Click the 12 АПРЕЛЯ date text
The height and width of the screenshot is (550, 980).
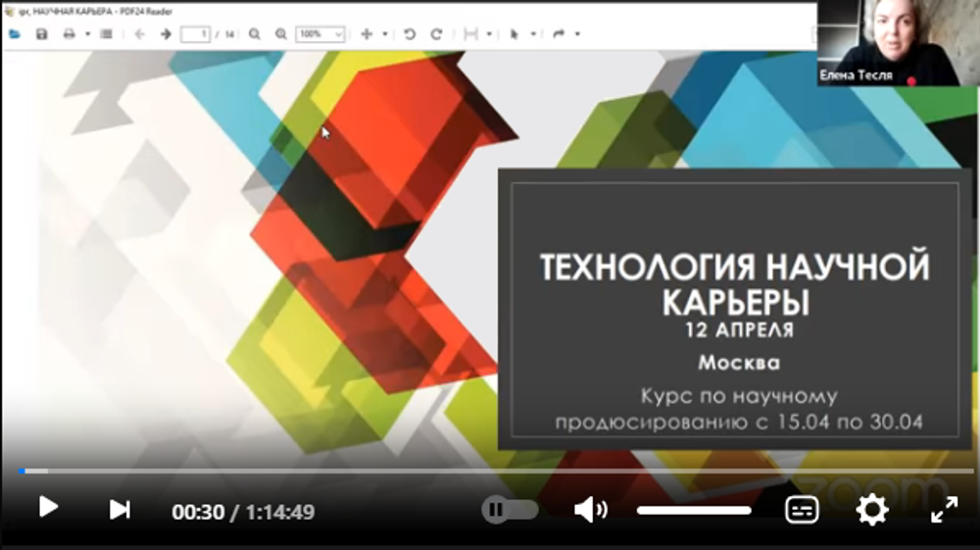click(x=739, y=330)
